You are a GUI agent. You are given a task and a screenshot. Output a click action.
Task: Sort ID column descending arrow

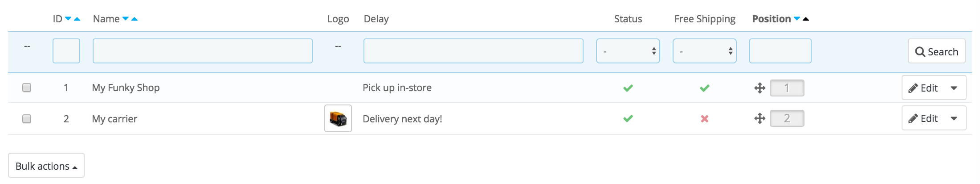(x=68, y=19)
